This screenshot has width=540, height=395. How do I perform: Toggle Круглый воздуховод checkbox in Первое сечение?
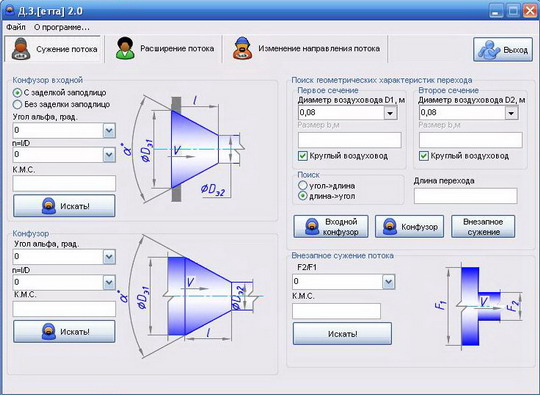coord(302,156)
